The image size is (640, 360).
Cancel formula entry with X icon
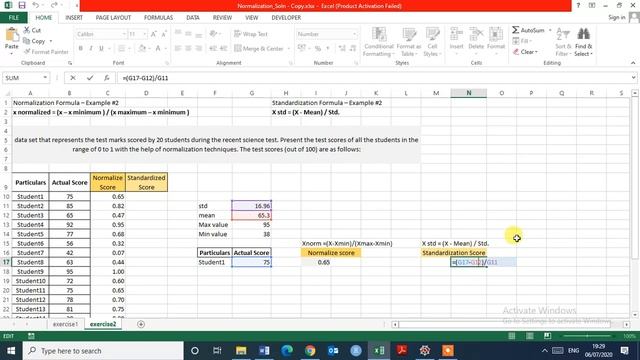(x=73, y=78)
